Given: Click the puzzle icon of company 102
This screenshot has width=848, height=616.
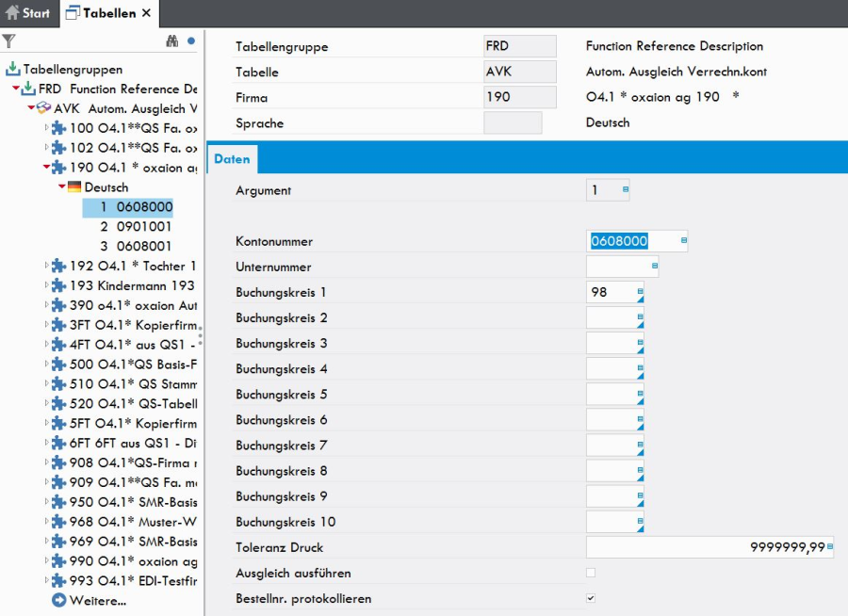Looking at the screenshot, I should [x=59, y=148].
